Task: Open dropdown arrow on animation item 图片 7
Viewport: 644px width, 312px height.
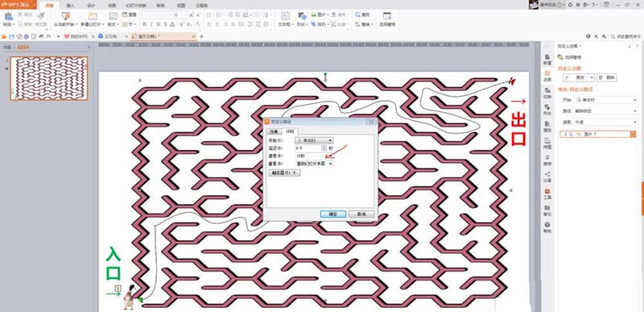Action: coord(633,134)
